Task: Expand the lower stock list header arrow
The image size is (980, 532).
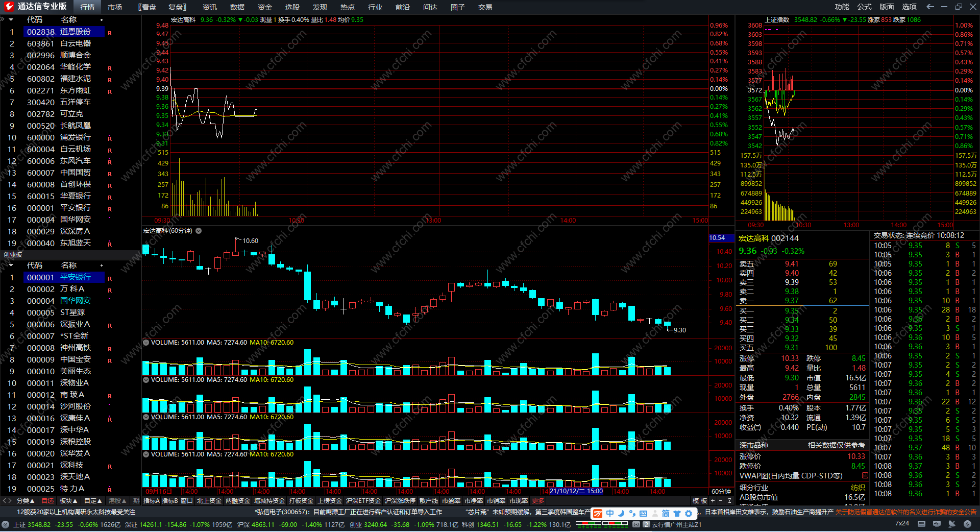Action: 11,265
